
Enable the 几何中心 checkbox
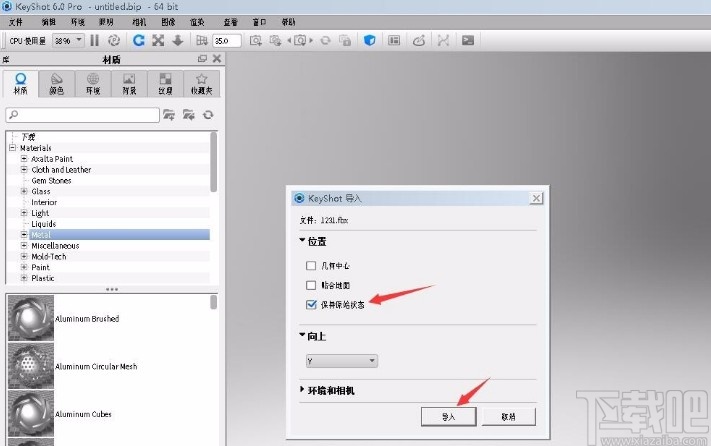311,266
